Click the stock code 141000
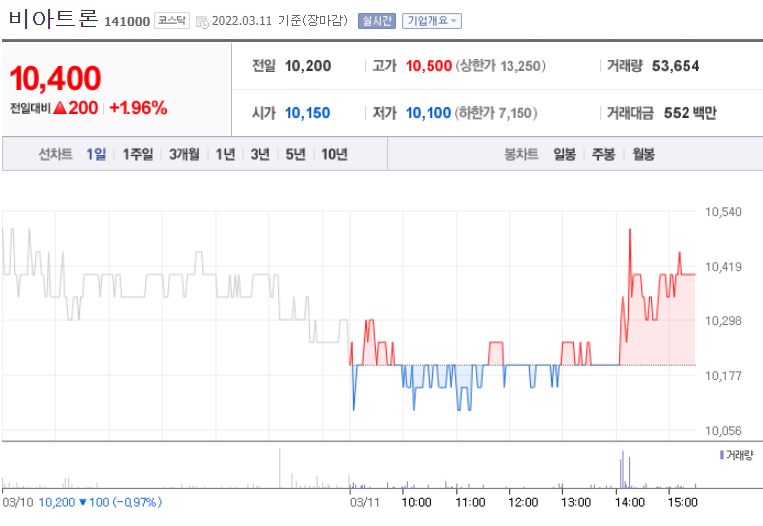The width and height of the screenshot is (763, 526). [x=127, y=21]
